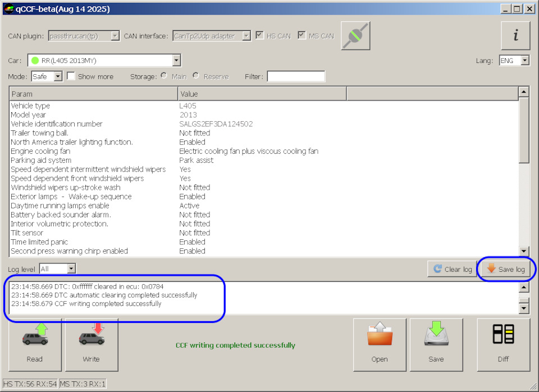The image size is (539, 392).
Task: Select Battery backed sounder alarm row
Action: coord(264,215)
